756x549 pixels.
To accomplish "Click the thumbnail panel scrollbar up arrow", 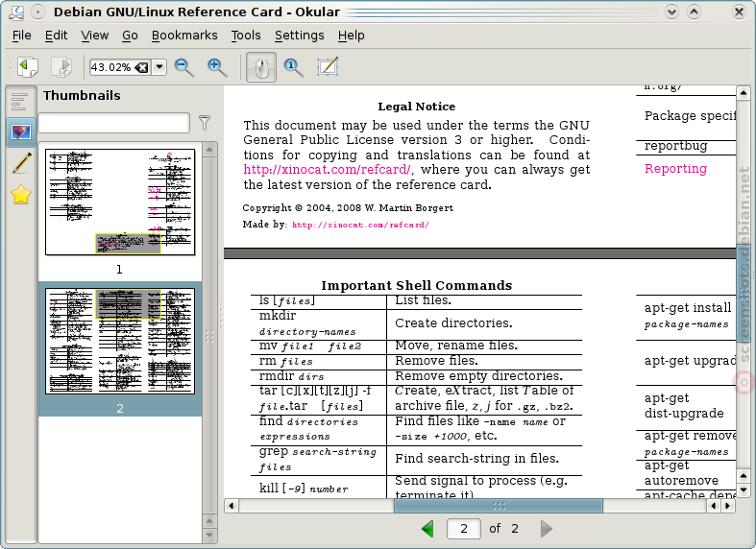I will 209,150.
